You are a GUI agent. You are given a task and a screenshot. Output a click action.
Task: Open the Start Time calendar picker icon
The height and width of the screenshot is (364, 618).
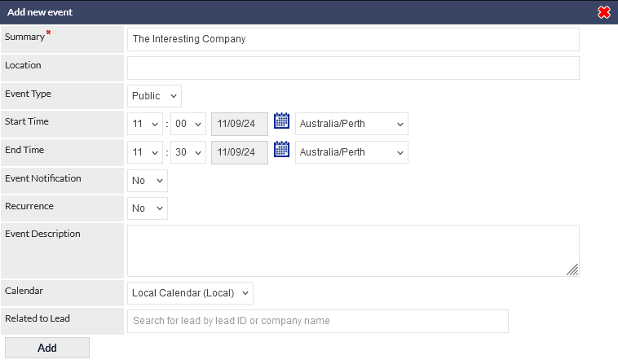pos(281,121)
